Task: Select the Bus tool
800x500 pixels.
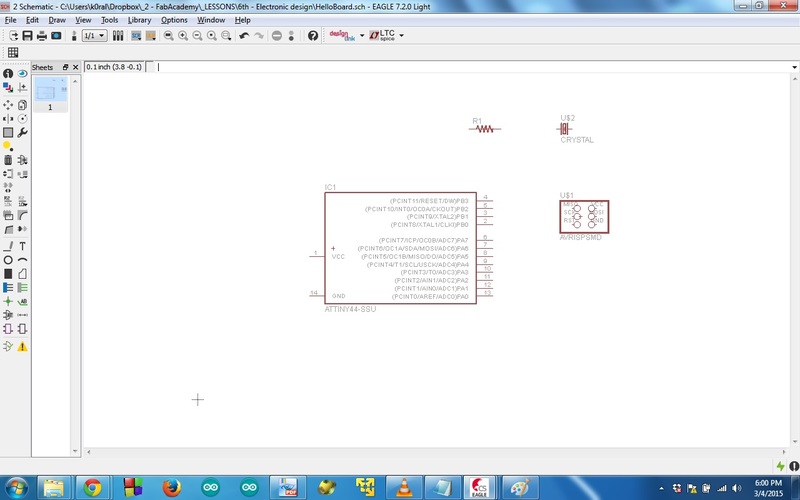Action: click(8, 288)
